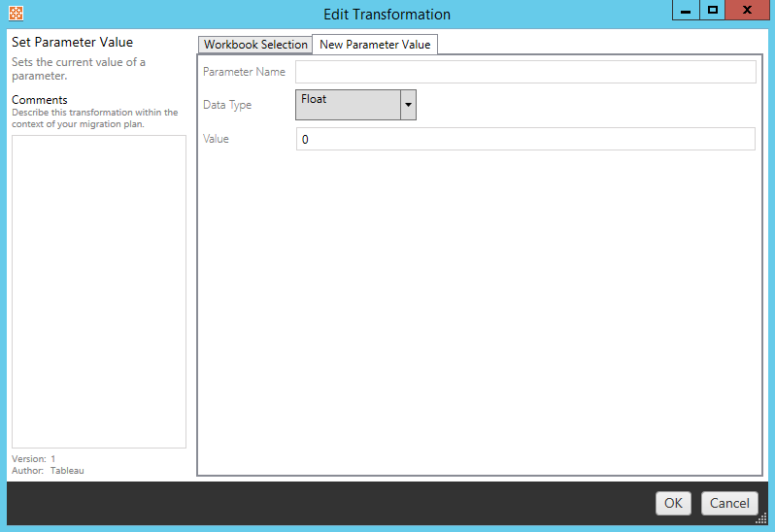Click the resize grip in bottom-right corner
Viewport: 775px width, 532px height.
point(760,518)
